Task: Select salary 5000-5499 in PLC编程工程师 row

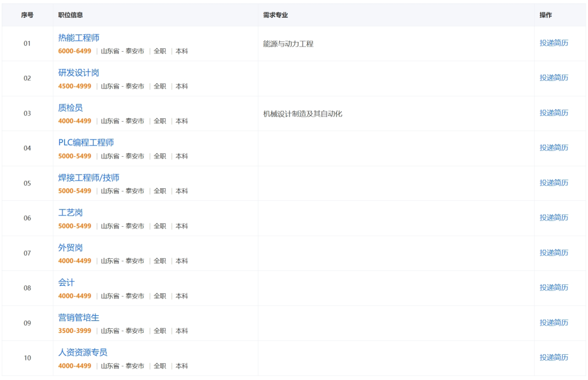Action: pyautogui.click(x=75, y=156)
